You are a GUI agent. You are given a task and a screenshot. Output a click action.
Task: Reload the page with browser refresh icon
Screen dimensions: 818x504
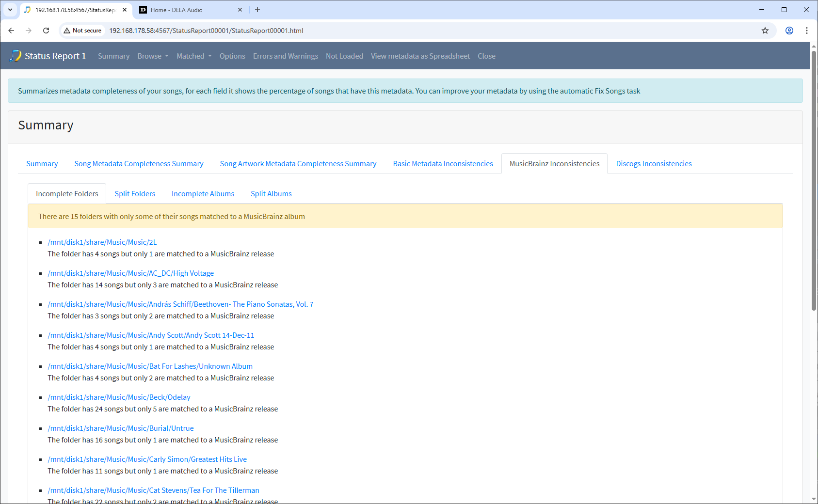(46, 31)
